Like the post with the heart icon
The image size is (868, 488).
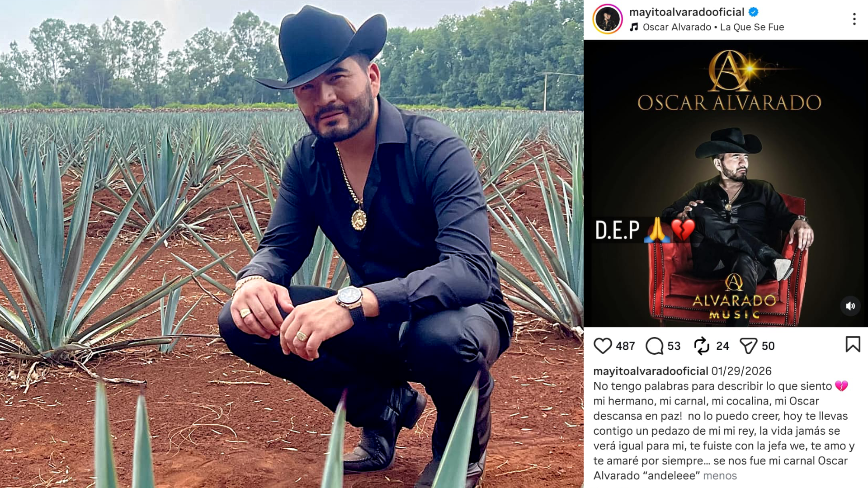click(x=602, y=346)
